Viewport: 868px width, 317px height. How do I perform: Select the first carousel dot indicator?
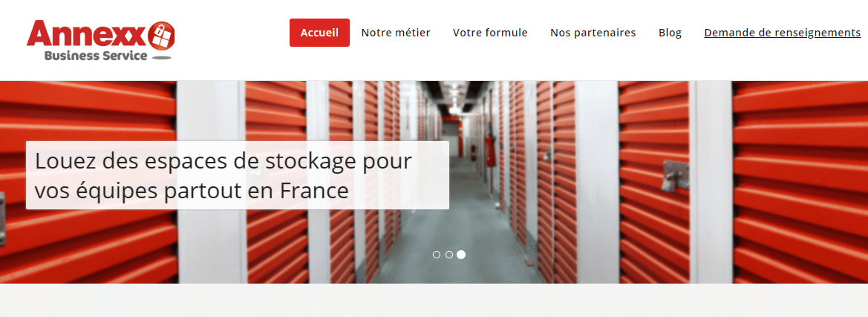(x=436, y=255)
